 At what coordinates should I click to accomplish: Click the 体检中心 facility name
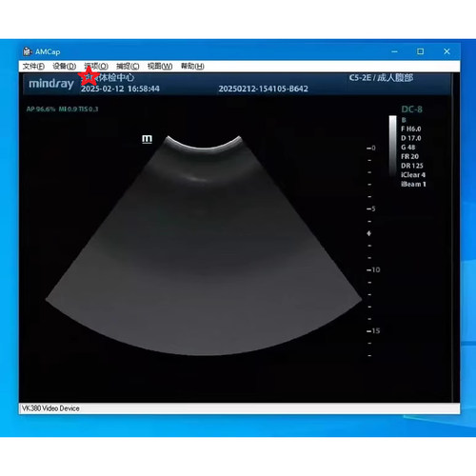click(x=116, y=77)
